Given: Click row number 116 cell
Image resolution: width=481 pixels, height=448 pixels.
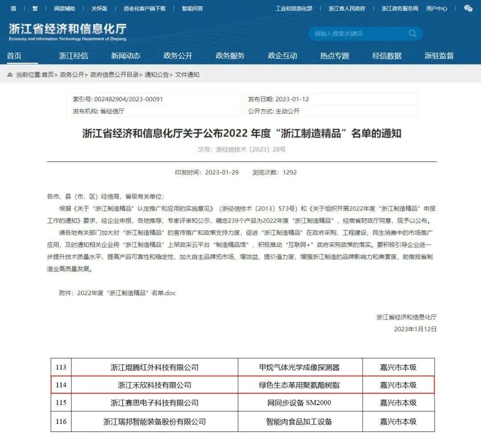Looking at the screenshot, I should click(x=61, y=422).
